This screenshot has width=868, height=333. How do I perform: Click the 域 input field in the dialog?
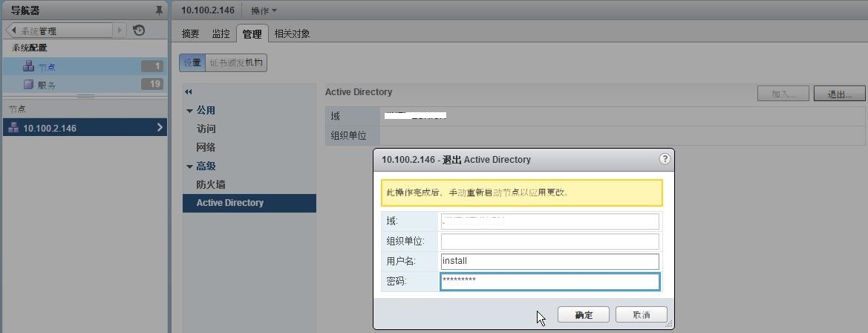[x=549, y=221]
